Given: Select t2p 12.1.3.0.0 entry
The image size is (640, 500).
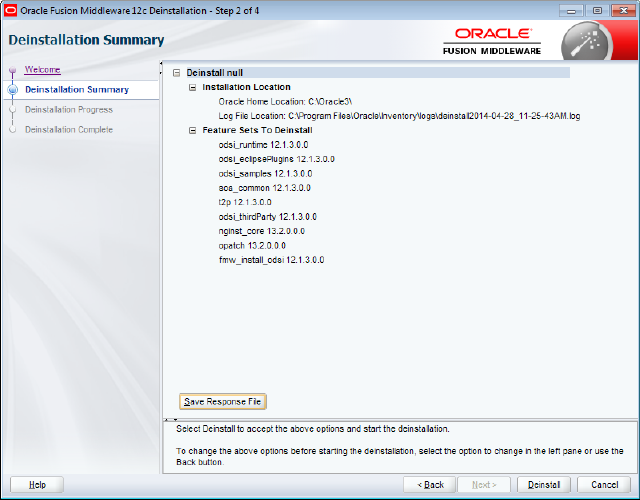Looking at the screenshot, I should coord(245,202).
